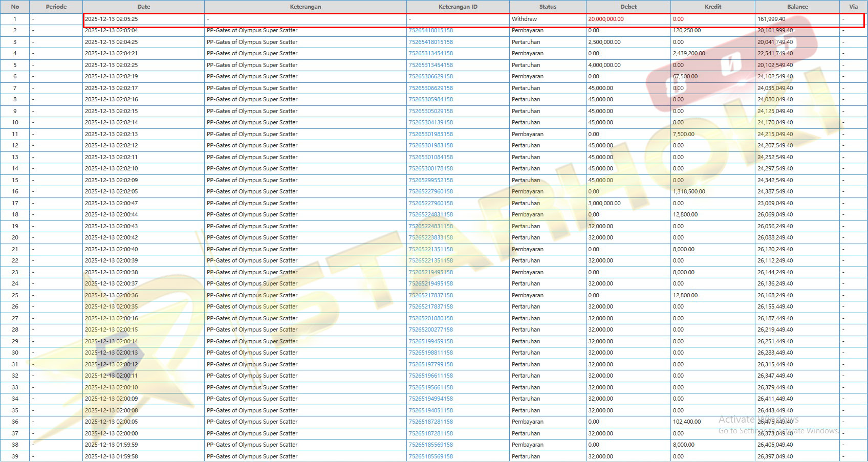Open transaction ID link 75265223833158
This screenshot has width=868, height=462.
coord(430,237)
